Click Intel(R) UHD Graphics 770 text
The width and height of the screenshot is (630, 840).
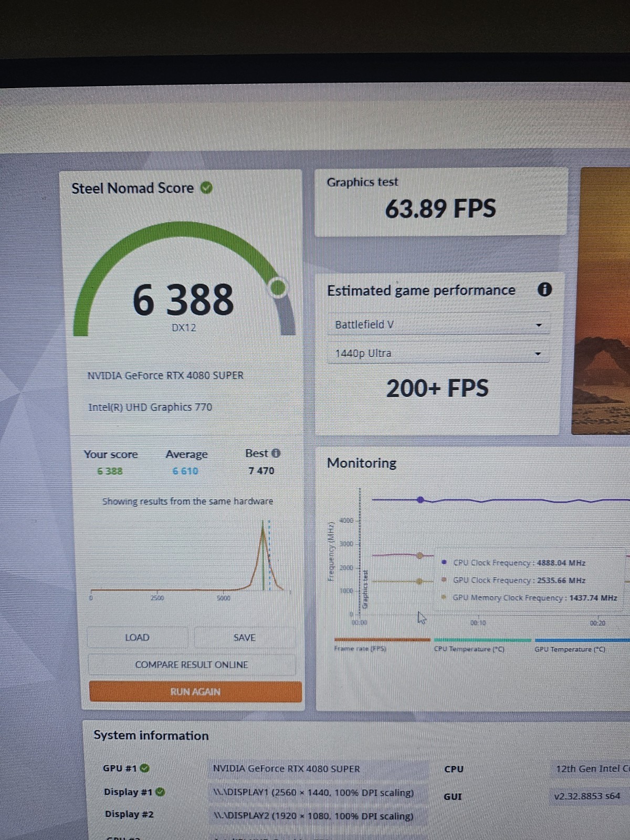(x=150, y=407)
